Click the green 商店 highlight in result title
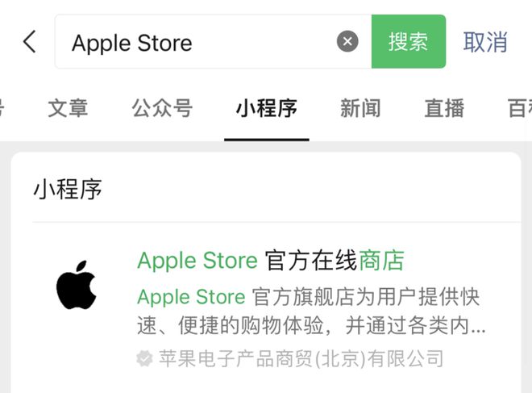 tap(381, 261)
